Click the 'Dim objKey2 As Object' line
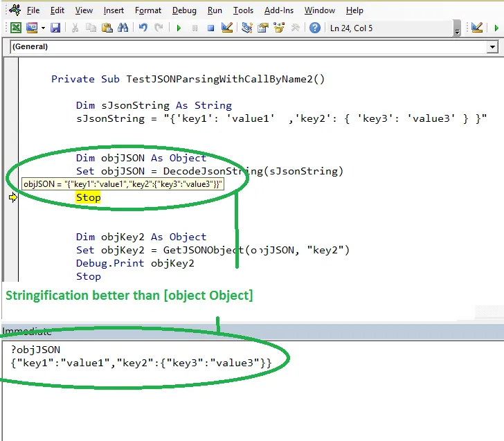 [x=141, y=237]
